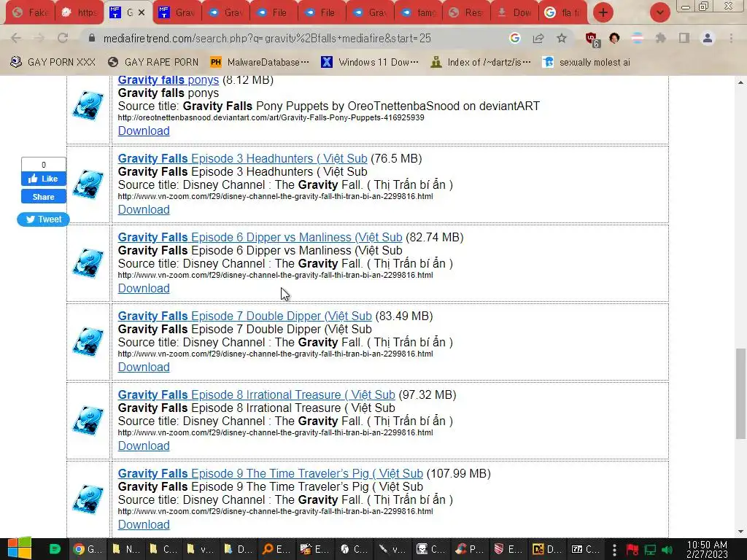Open the Windows 11 Dow bookmark
The width and height of the screenshot is (747, 560).
click(370, 62)
